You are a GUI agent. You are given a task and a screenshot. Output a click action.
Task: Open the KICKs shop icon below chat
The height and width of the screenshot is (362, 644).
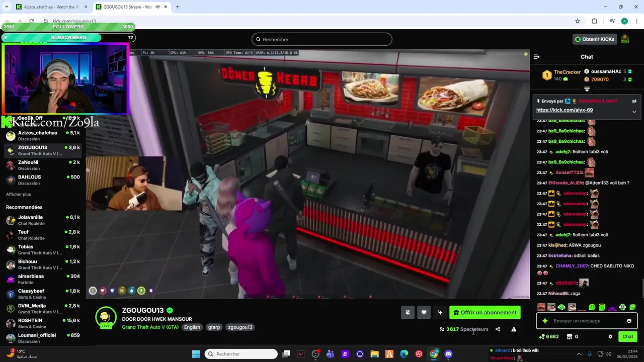(570, 336)
